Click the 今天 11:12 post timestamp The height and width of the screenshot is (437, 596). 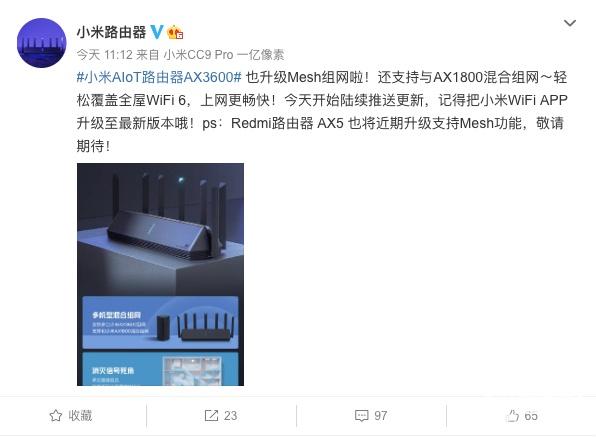click(104, 55)
